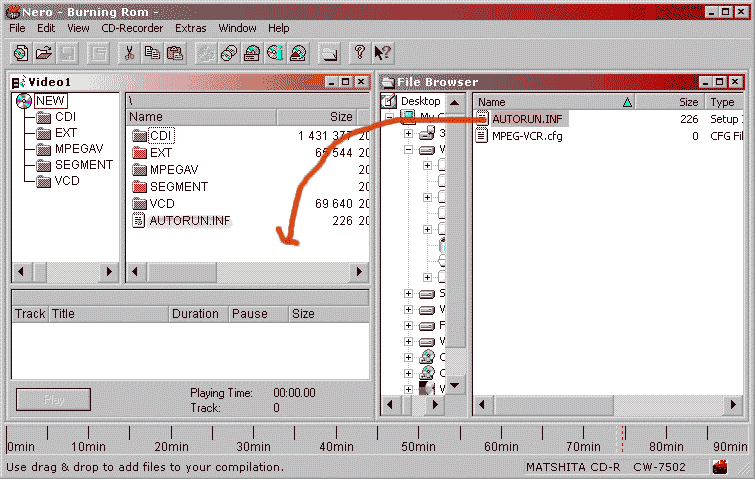
Task: Click the red dashed capacity marker on timeline
Action: [622, 439]
